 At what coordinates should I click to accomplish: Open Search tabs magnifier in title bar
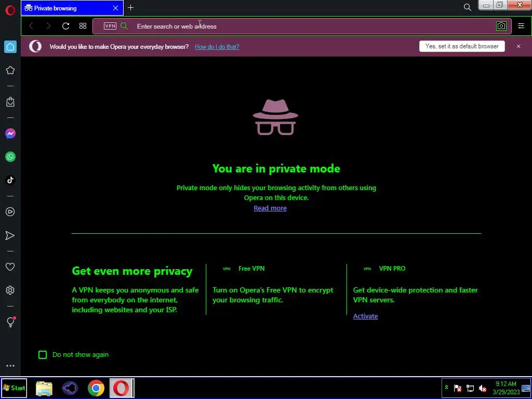pos(467,7)
